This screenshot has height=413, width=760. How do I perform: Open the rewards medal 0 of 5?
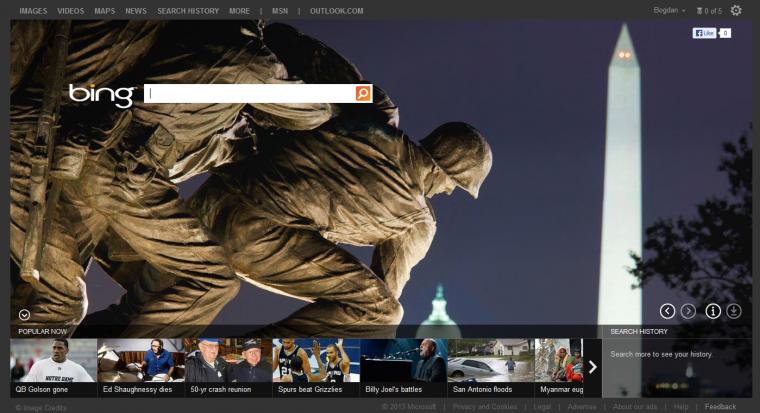(709, 11)
